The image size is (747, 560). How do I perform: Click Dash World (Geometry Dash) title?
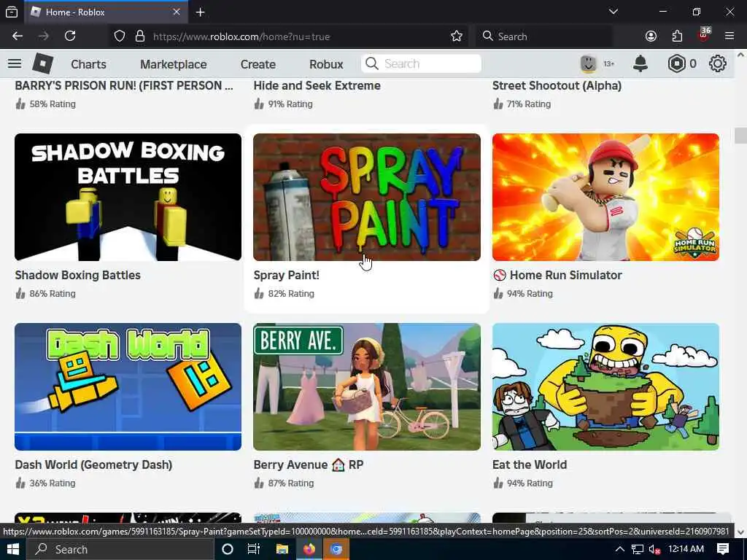tap(93, 464)
